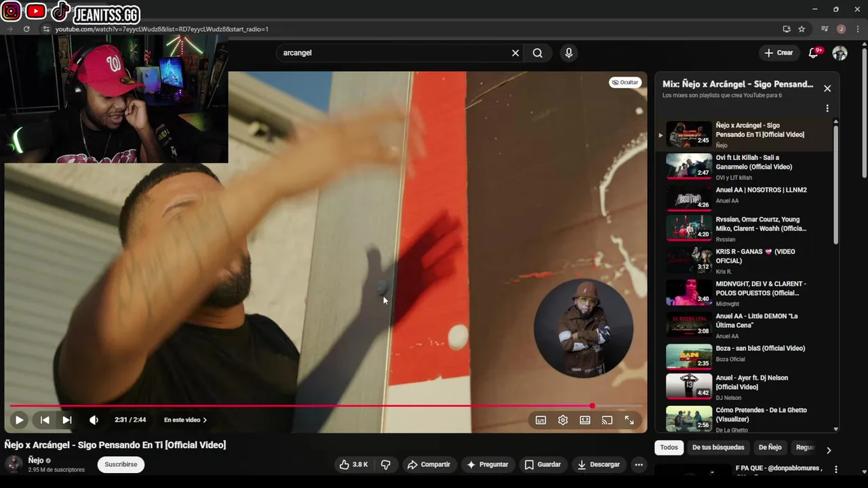Click the 'F PA QUE - @donpablomures' title
Screen dimensions: 868x488
778,468
